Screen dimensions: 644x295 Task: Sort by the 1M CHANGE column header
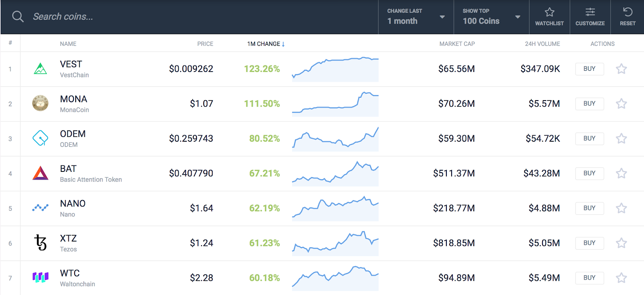tap(266, 44)
